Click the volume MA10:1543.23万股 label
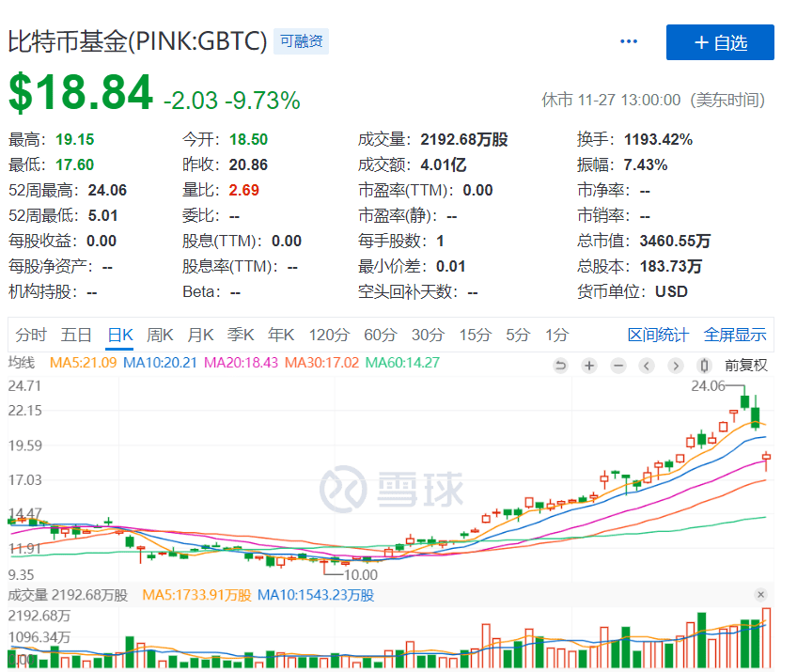The image size is (797, 672). click(x=316, y=595)
